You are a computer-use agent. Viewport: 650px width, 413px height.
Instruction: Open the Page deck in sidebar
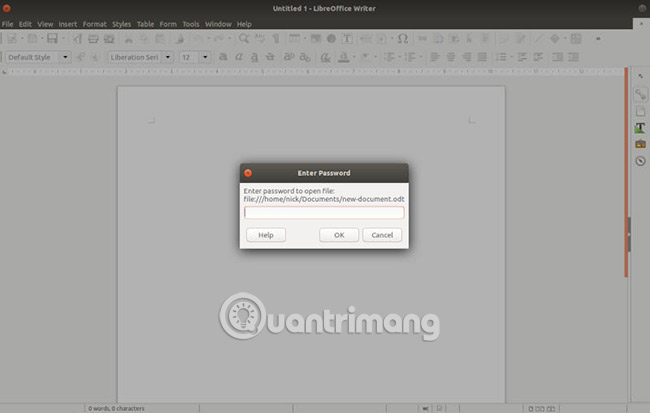click(640, 111)
